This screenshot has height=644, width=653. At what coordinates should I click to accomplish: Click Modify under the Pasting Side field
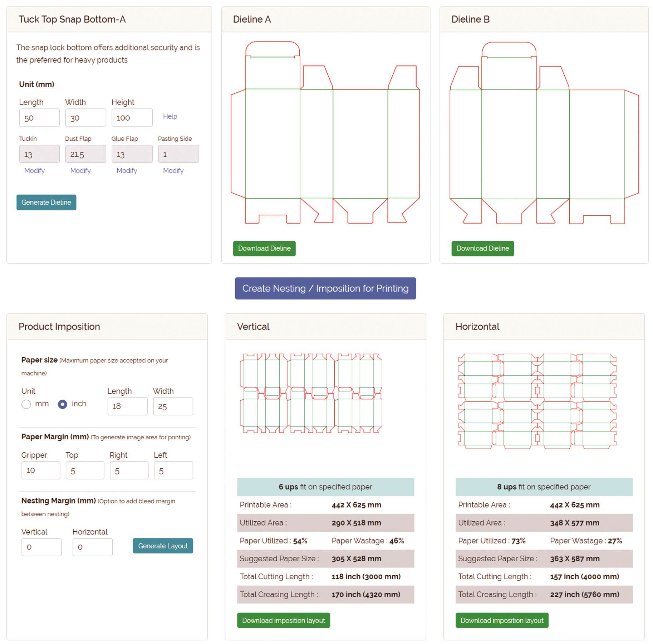(173, 171)
